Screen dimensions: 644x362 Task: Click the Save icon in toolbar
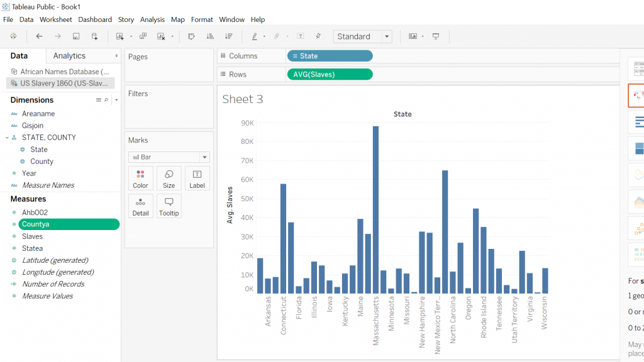(76, 36)
